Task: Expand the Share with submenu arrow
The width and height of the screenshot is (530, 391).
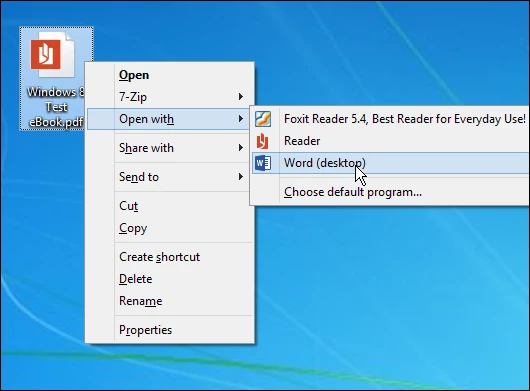Action: pyautogui.click(x=241, y=148)
